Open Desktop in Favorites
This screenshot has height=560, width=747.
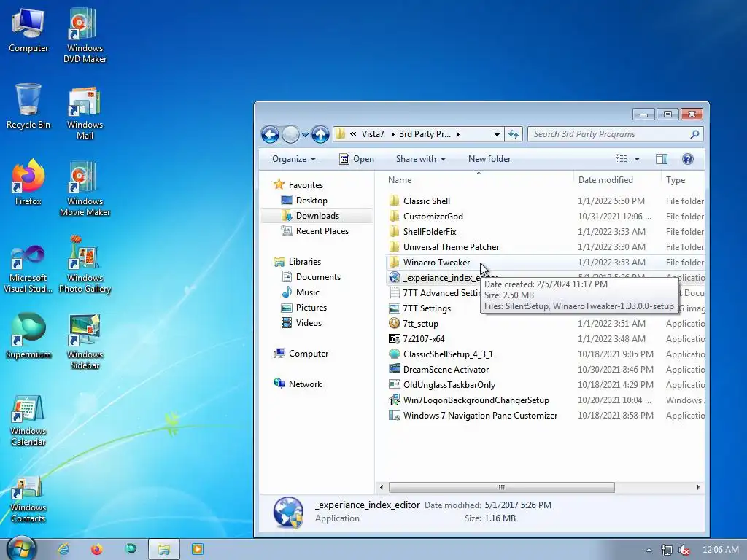pyautogui.click(x=311, y=201)
